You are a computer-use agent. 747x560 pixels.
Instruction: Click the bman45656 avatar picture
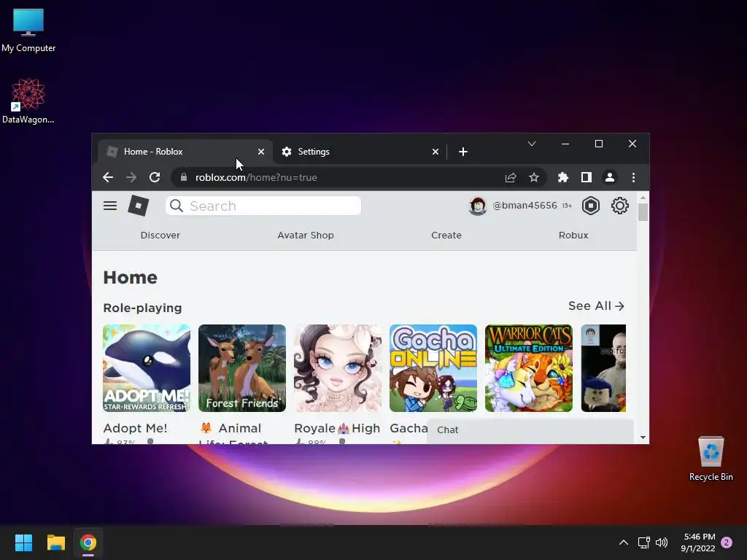[x=477, y=206]
